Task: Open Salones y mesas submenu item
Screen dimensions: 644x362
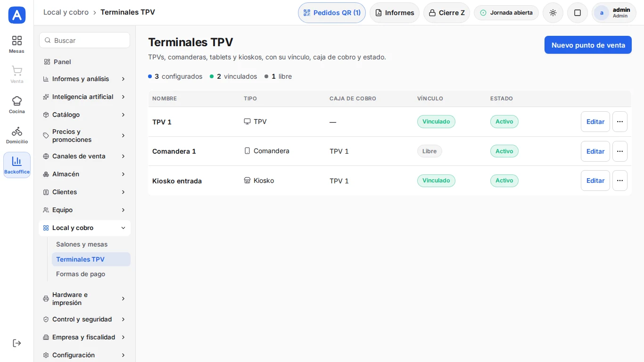Action: click(x=91, y=244)
